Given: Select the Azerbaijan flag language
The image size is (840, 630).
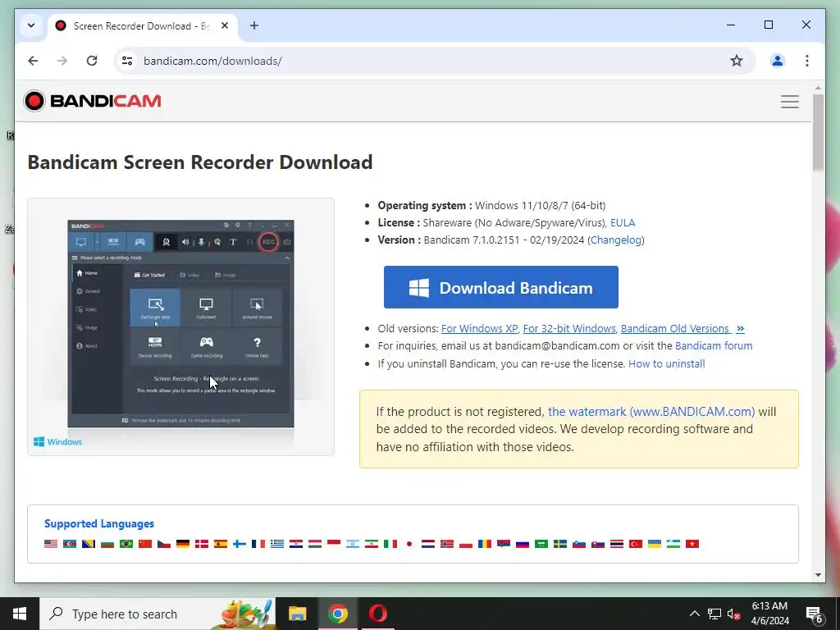Looking at the screenshot, I should pos(70,544).
